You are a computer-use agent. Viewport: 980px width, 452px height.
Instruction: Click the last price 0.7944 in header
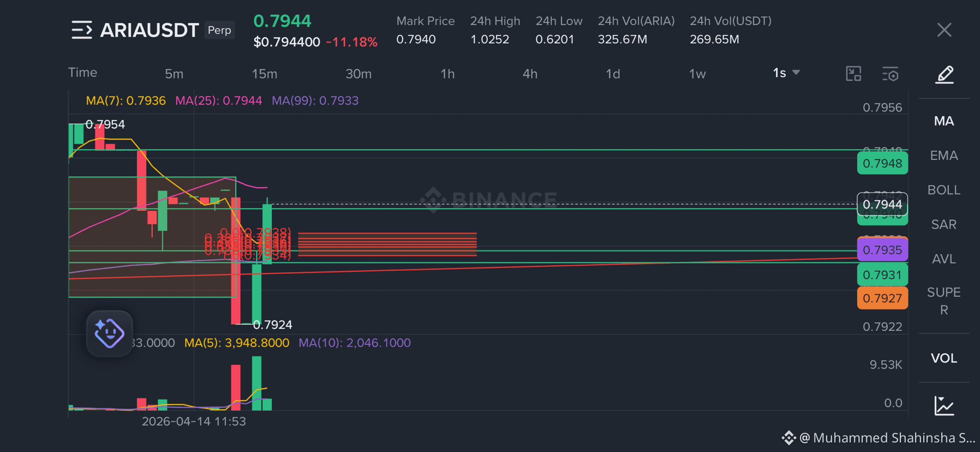(x=283, y=21)
